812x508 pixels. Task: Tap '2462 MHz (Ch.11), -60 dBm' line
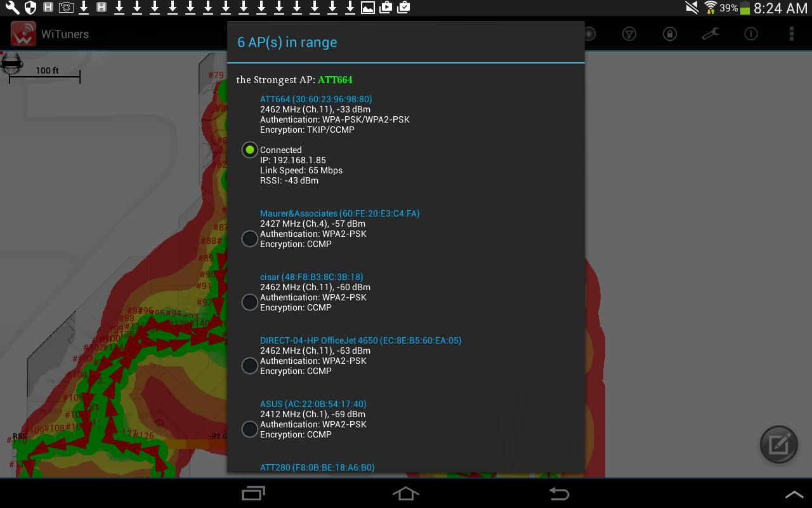pos(315,287)
